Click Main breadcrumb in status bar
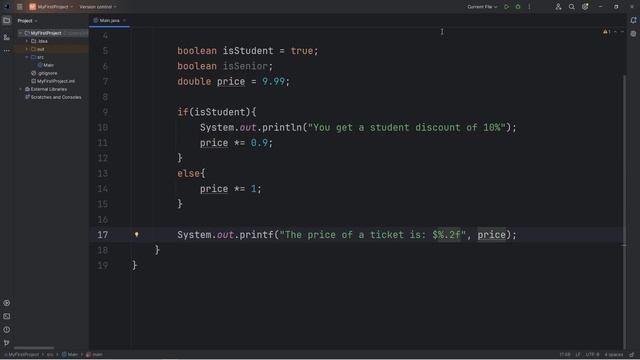This screenshot has width=640, height=360. click(x=70, y=355)
